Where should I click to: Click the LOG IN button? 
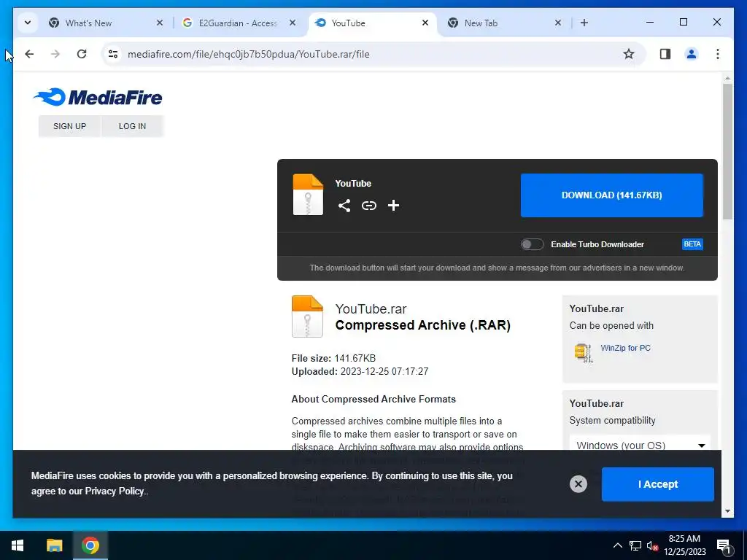click(133, 126)
